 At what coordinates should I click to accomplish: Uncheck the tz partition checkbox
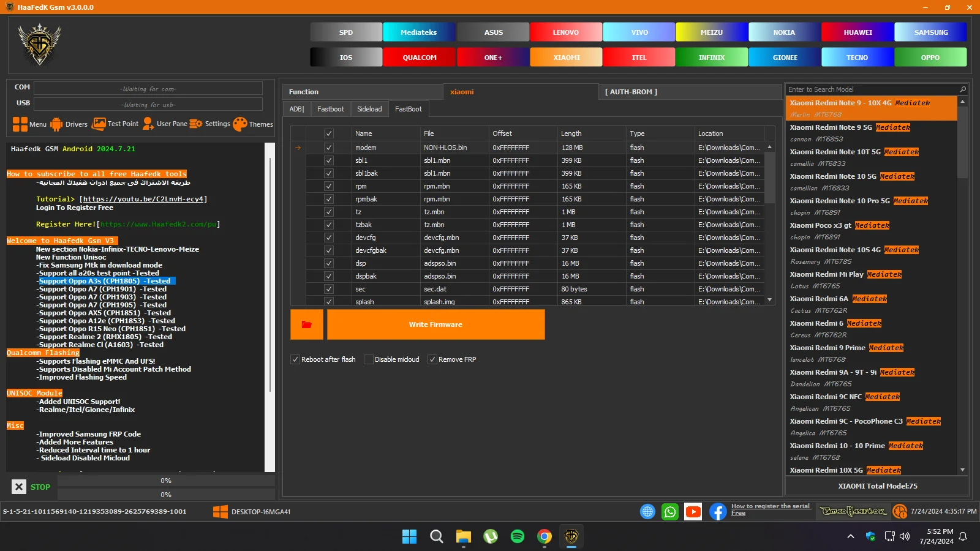coord(329,212)
